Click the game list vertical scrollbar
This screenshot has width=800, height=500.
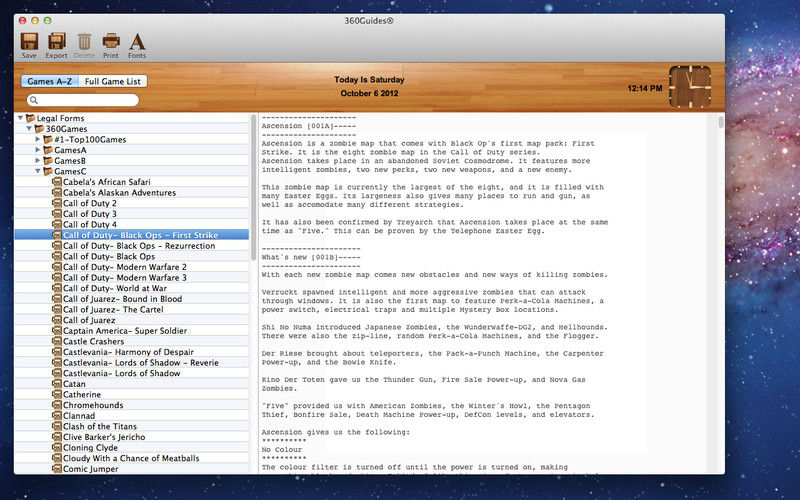[253, 187]
